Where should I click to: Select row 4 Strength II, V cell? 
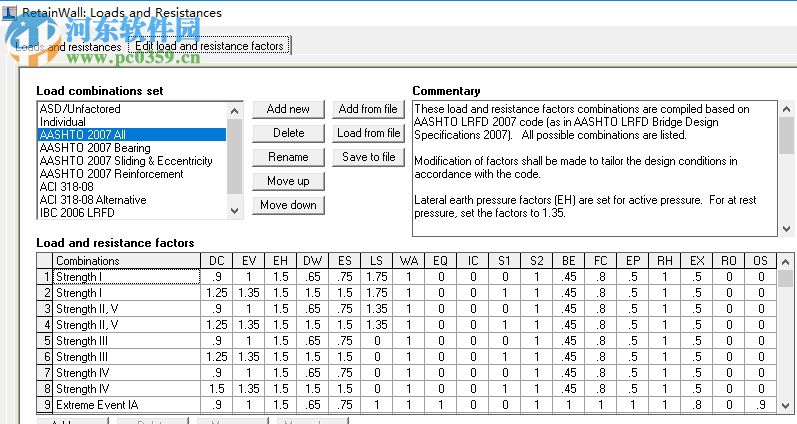click(x=127, y=325)
